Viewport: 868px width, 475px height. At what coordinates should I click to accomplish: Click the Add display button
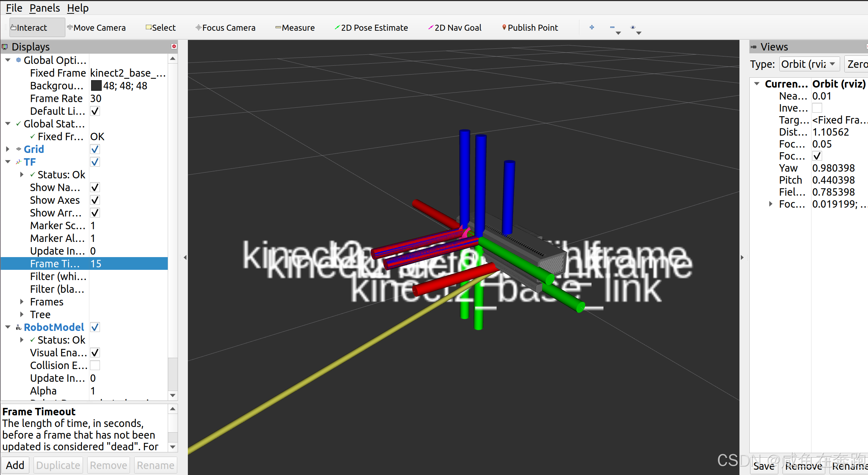[15, 465]
